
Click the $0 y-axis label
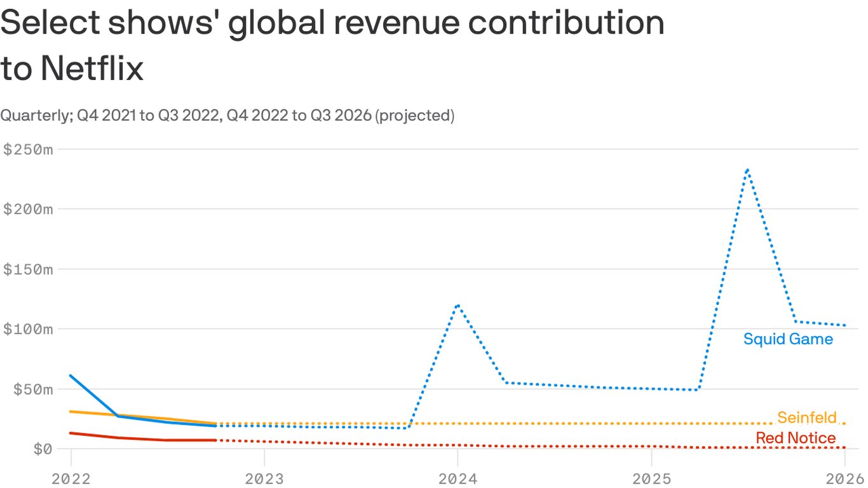pos(43,449)
